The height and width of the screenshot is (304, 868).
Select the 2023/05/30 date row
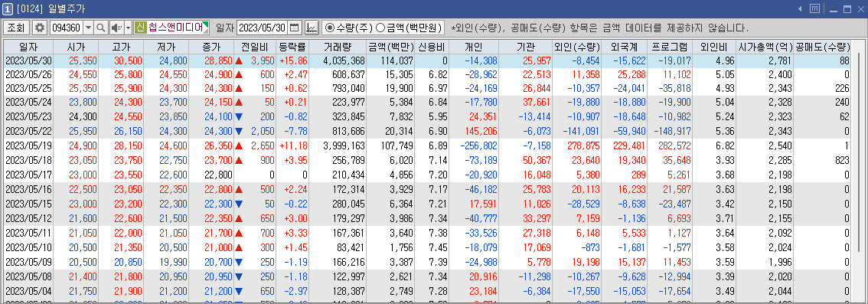tap(428, 60)
